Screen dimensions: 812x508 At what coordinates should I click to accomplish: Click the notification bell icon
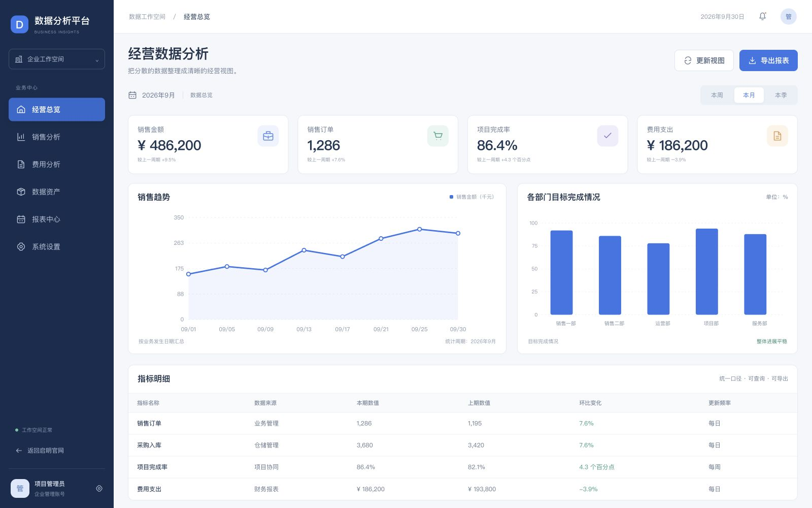coord(762,16)
